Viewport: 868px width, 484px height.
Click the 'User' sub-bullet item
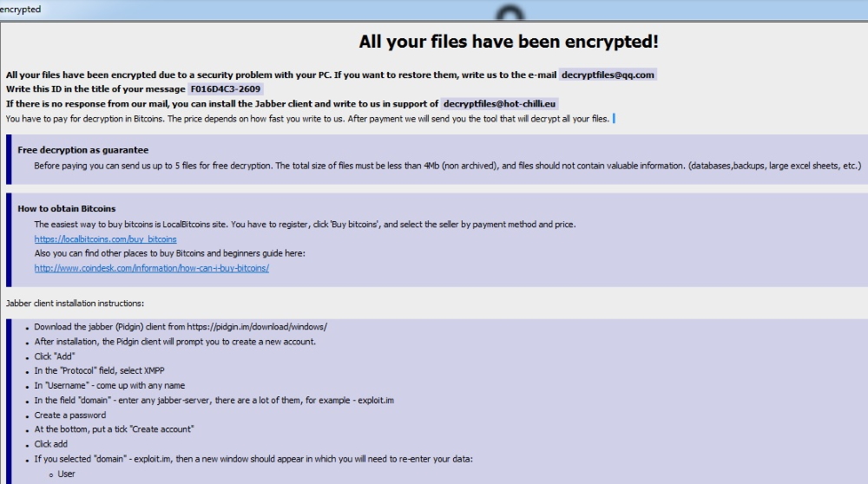pos(67,474)
